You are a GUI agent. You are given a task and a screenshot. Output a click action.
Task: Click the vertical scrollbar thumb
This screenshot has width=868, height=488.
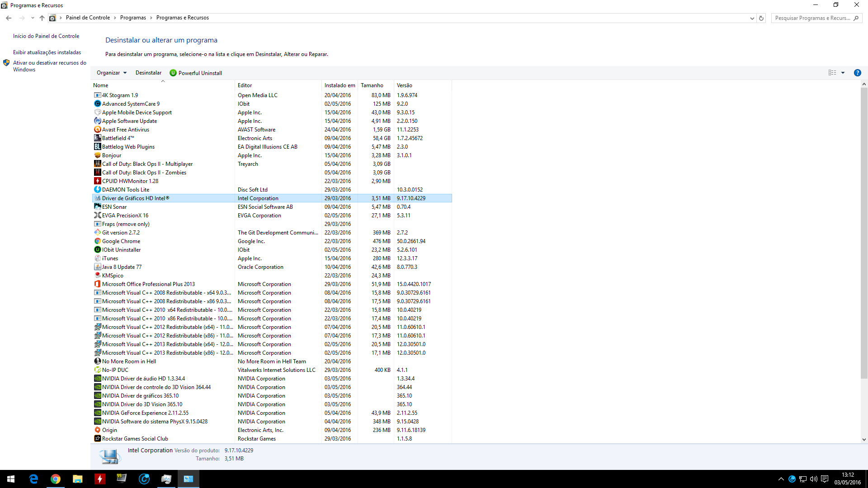click(x=864, y=233)
